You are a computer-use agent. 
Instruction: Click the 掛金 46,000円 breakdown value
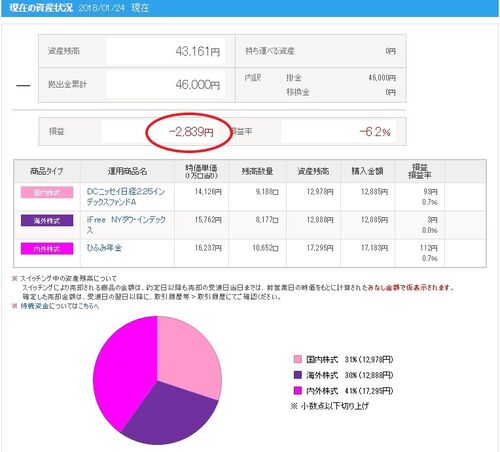tap(382, 78)
